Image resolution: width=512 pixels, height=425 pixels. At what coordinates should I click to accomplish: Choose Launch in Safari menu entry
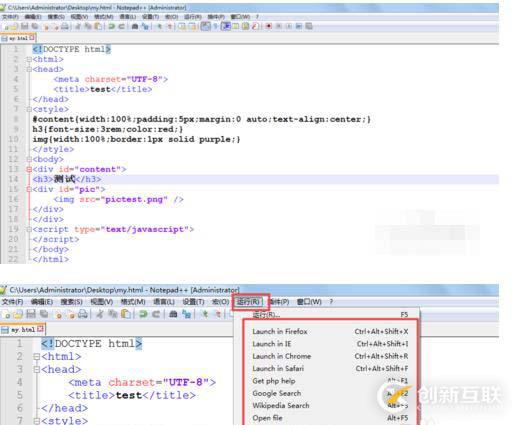point(330,369)
